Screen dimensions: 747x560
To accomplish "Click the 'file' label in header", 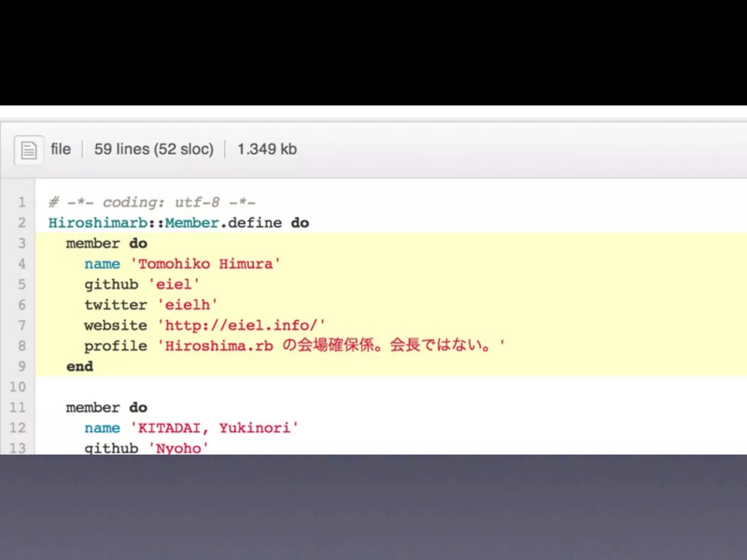I will click(x=61, y=149).
